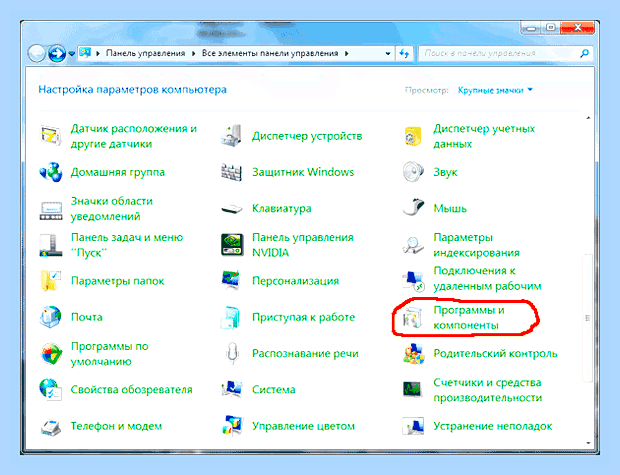Open the Location and Other Sensors icon
Screen dimensions: 620x475
click(51, 136)
